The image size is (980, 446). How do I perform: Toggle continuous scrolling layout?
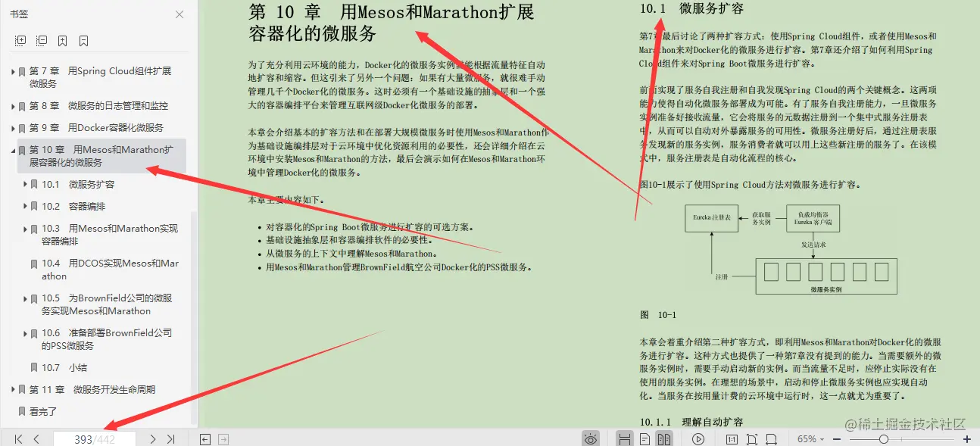[x=626, y=438]
